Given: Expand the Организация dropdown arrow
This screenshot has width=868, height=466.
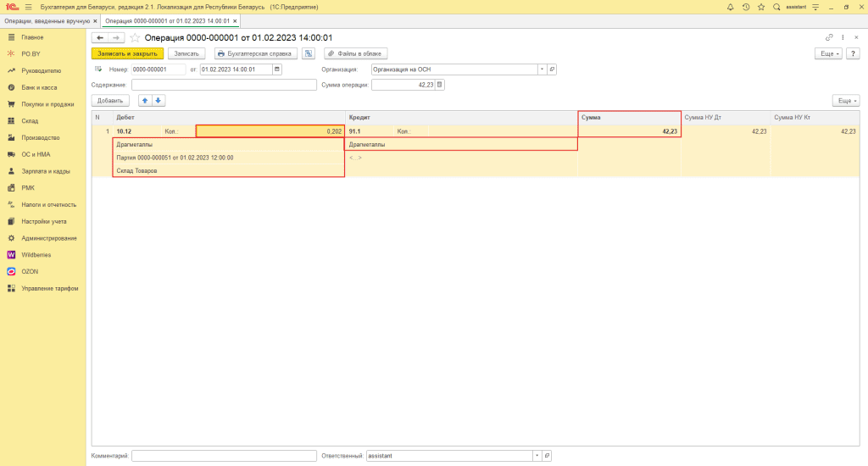Looking at the screenshot, I should [542, 69].
